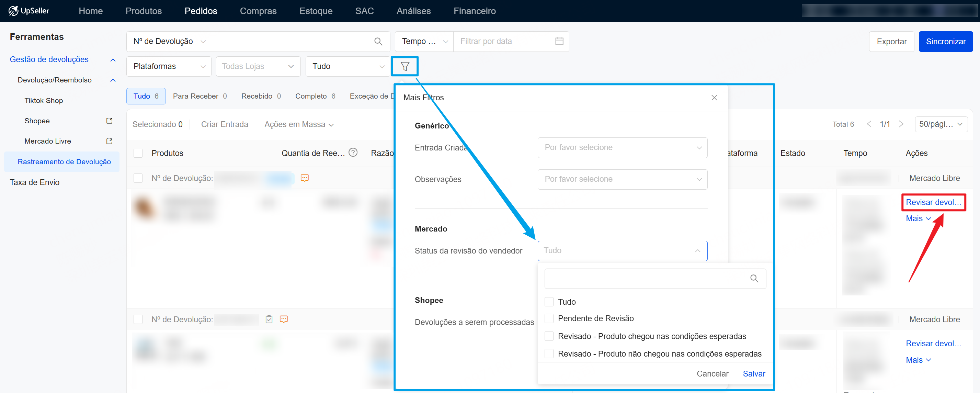The width and height of the screenshot is (980, 393).
Task: Click the clipboard check icon on second return
Action: 269,319
